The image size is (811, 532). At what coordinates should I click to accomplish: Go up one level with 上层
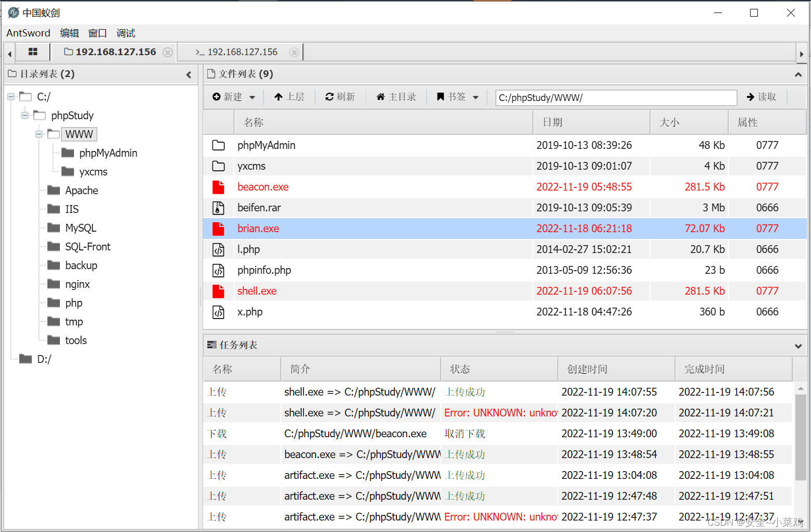point(289,97)
